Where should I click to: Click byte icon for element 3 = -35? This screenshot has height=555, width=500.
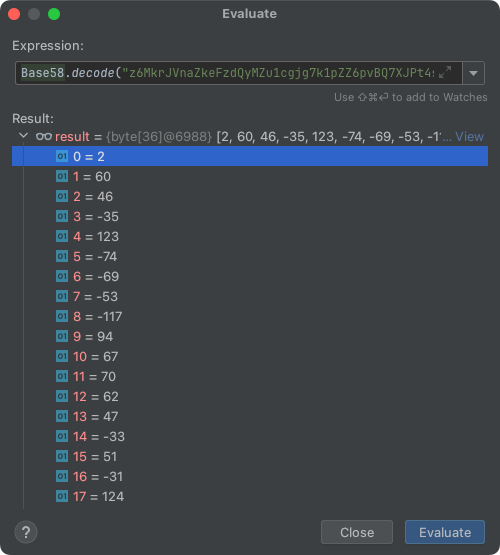point(62,216)
